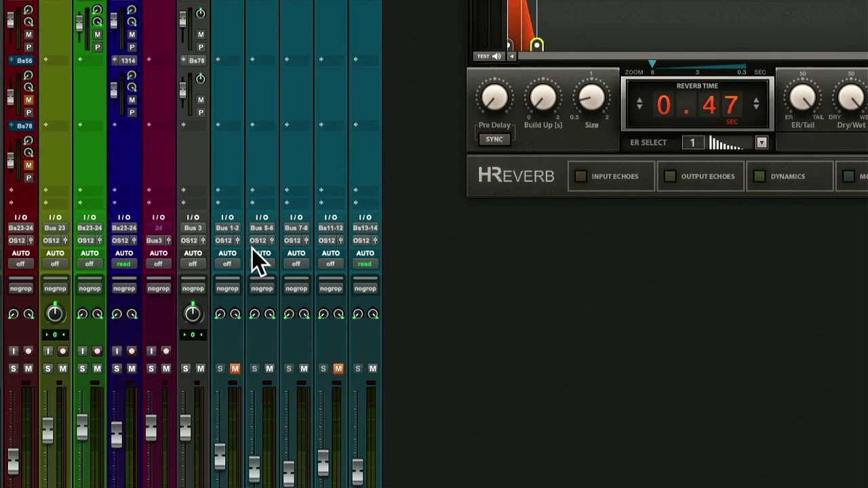Solo the Bus 1-2 track

220,369
